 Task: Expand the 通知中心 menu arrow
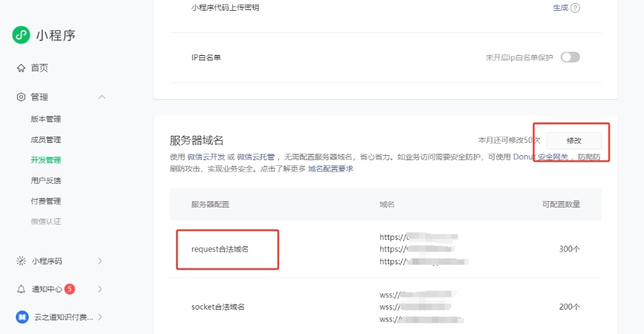point(100,289)
